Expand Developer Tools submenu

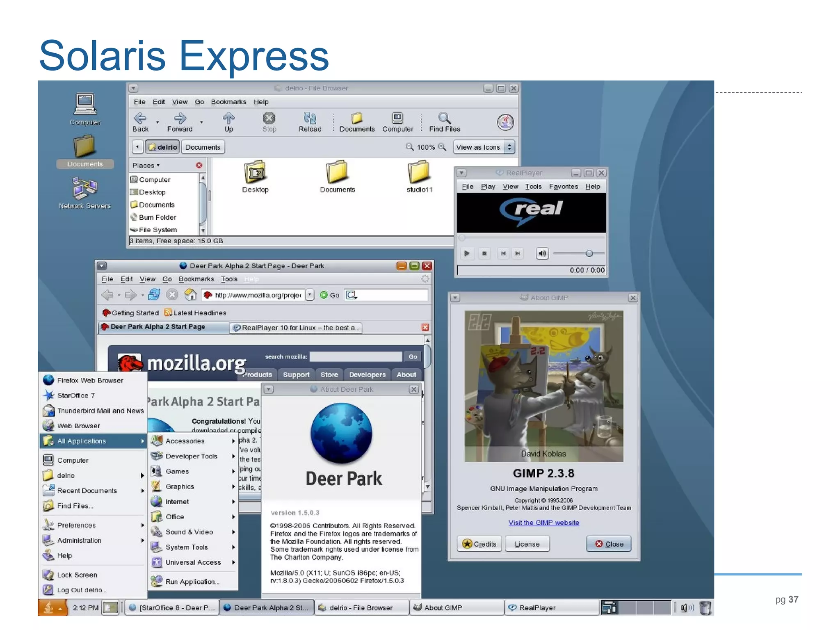[x=193, y=456]
